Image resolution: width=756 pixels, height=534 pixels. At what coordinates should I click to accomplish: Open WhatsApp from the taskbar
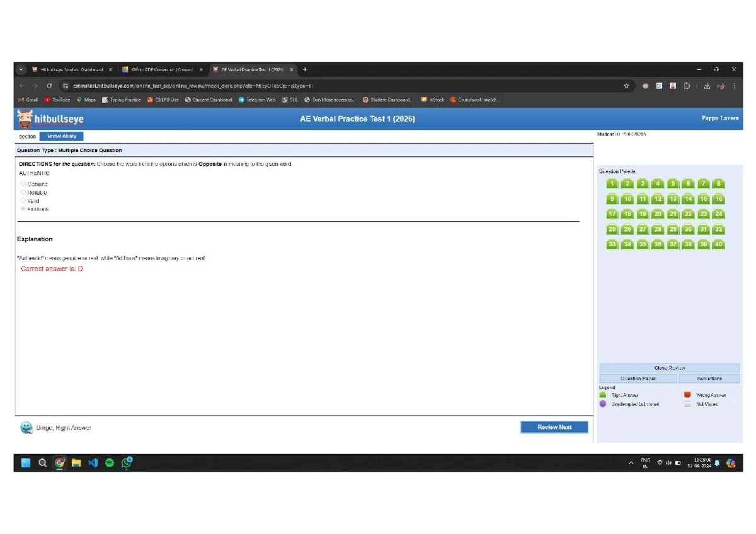(127, 463)
